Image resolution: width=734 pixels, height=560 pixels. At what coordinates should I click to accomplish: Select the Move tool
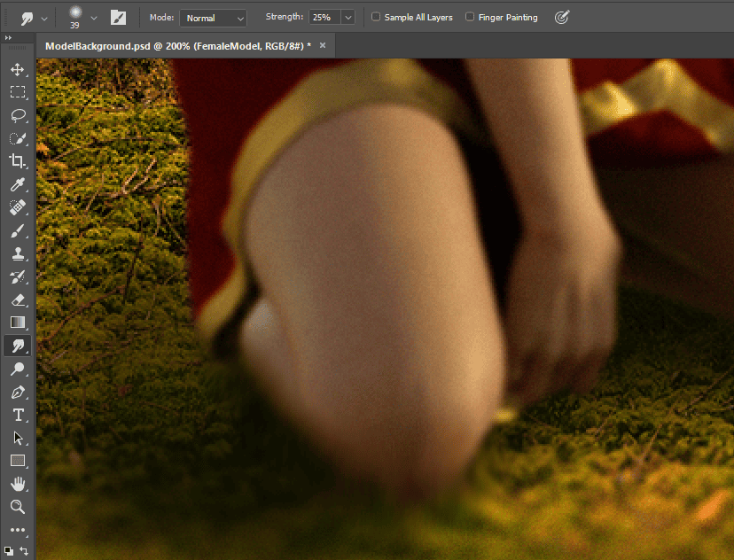click(16, 69)
